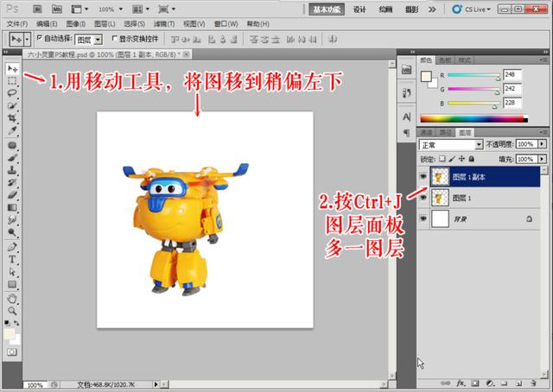Toggle lock position icon
553x392 pixels.
pos(461,159)
